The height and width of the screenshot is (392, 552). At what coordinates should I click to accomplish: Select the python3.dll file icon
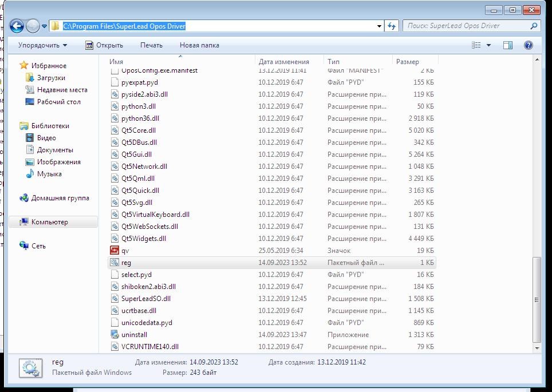pos(115,106)
